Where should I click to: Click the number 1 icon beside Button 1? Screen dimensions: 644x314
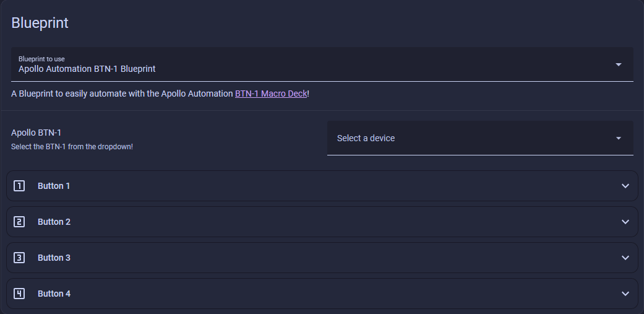(x=19, y=186)
